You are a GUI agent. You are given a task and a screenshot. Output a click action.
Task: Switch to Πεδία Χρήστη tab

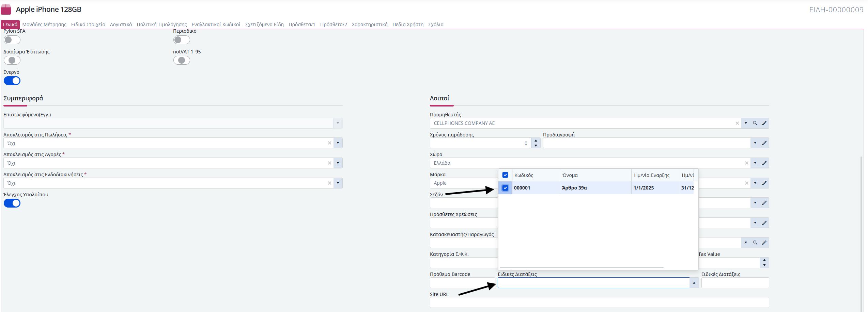[x=408, y=24]
